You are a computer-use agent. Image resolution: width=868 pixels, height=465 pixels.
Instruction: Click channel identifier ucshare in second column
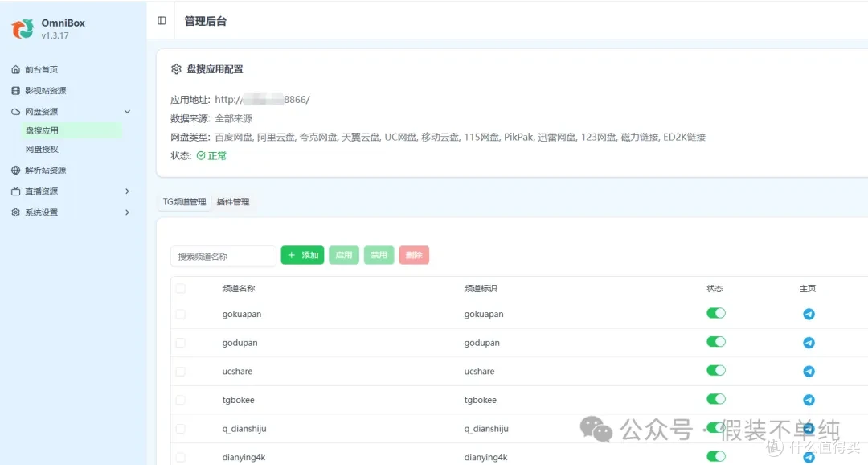click(479, 372)
